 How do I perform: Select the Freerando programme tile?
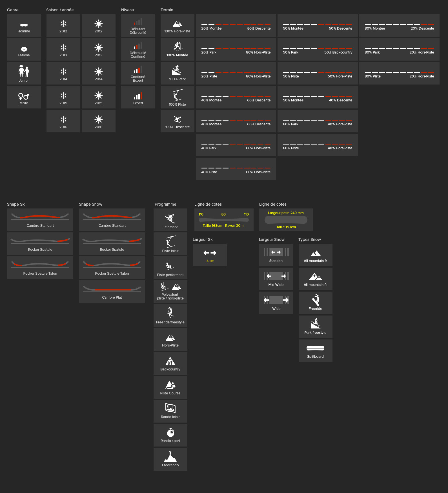click(170, 459)
